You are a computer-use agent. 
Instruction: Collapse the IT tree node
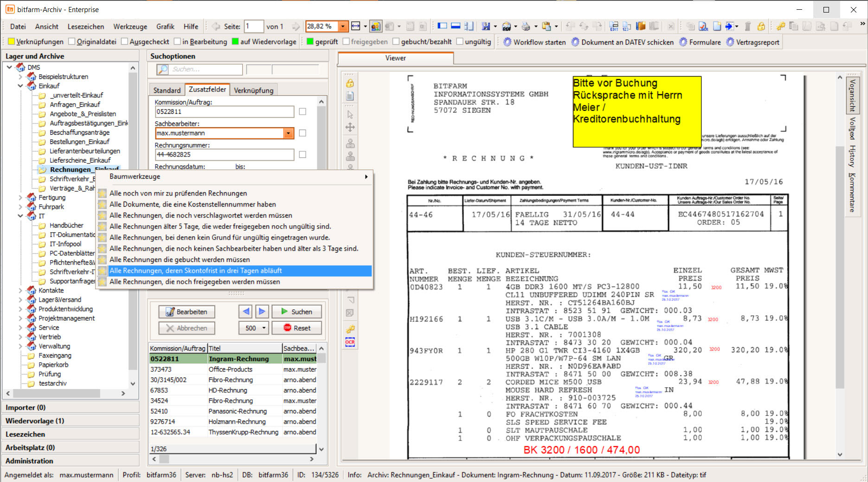click(20, 216)
